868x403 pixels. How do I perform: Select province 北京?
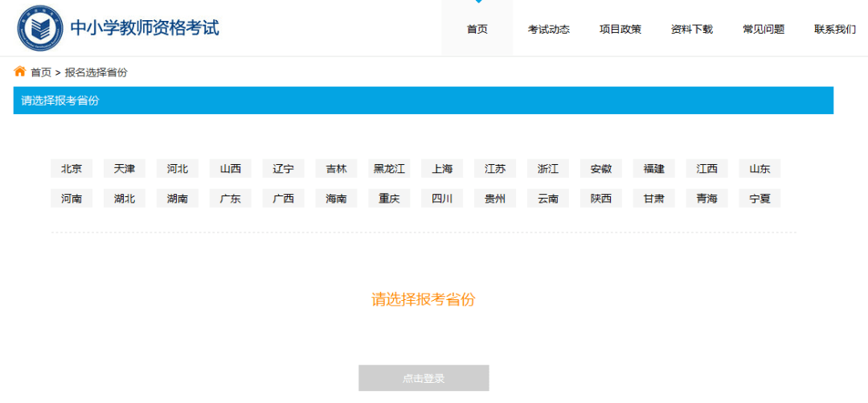click(x=72, y=168)
